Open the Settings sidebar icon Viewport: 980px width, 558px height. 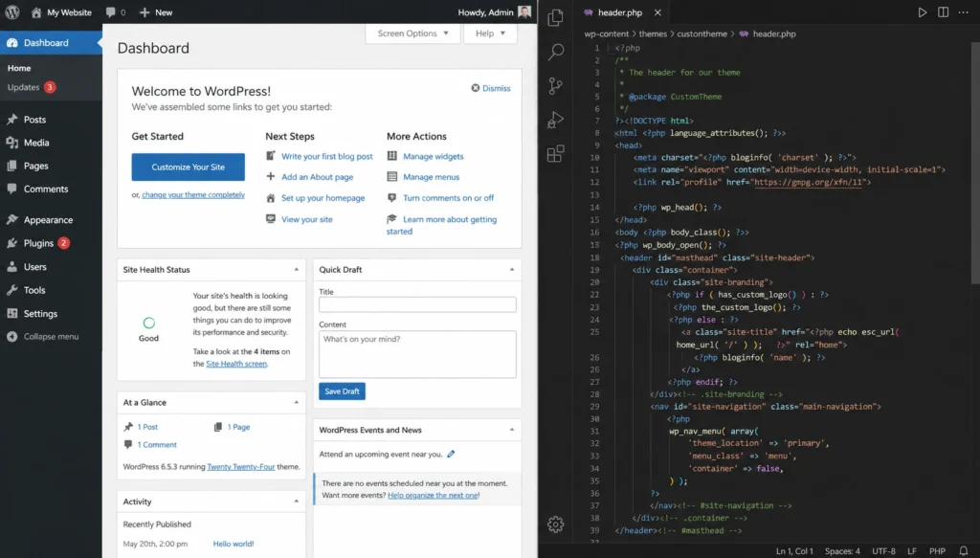[x=11, y=313]
